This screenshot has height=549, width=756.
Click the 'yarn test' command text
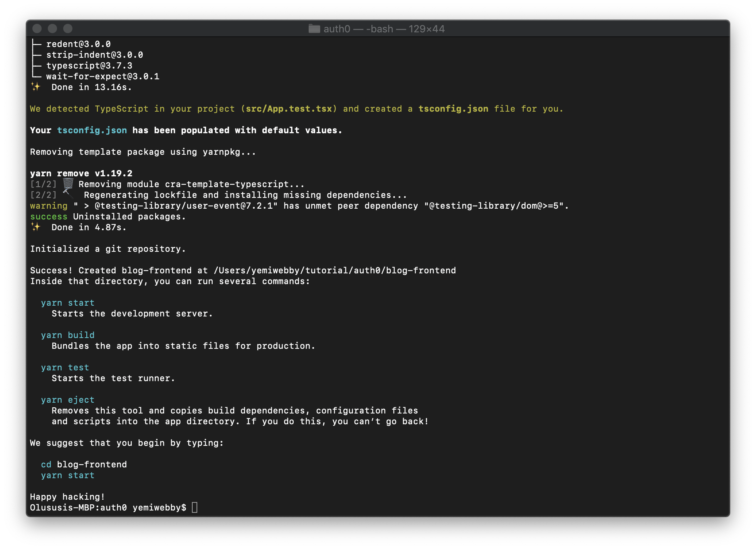(x=65, y=367)
